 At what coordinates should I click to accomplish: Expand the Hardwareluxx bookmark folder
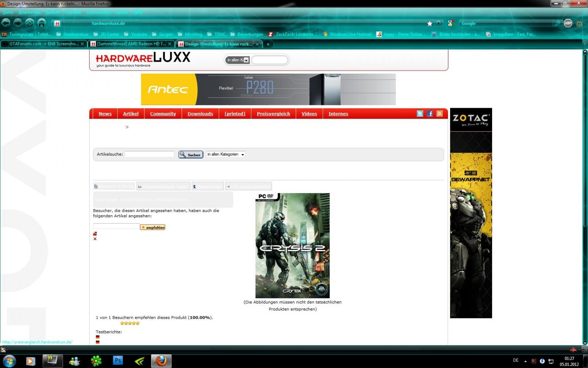(72, 34)
